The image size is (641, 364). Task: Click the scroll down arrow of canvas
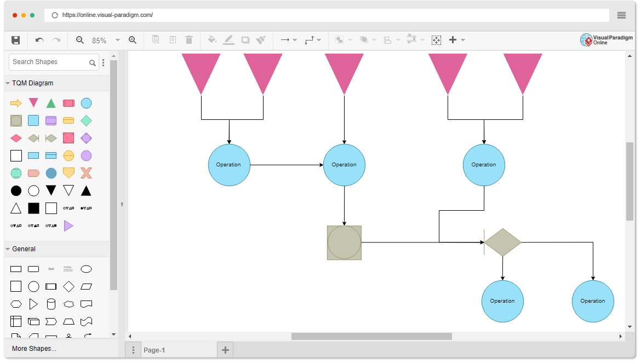629,327
